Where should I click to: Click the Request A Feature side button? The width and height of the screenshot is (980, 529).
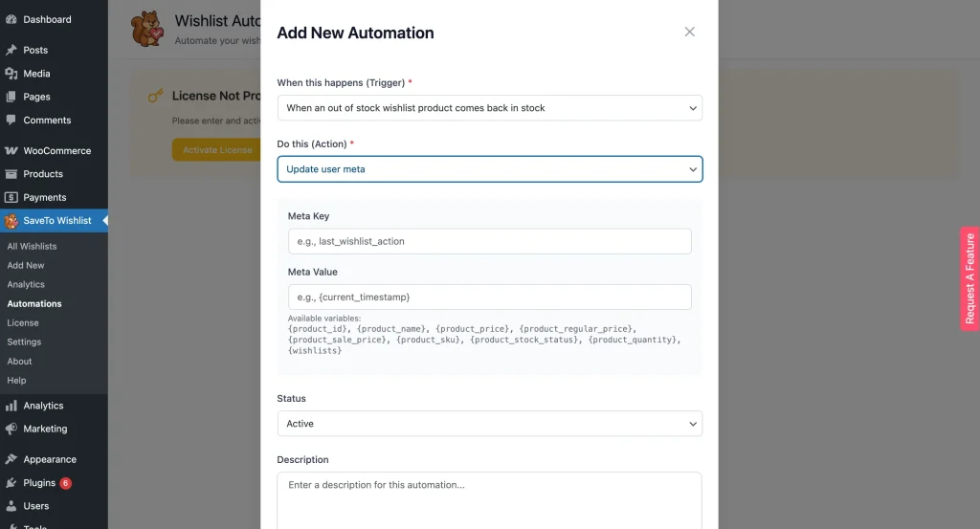coord(969,278)
